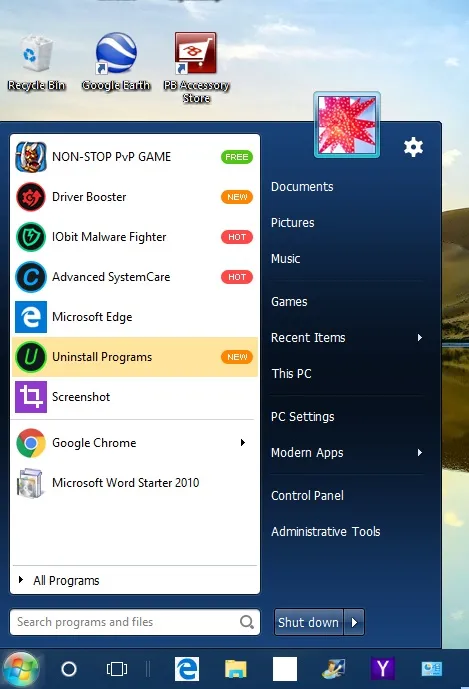Image resolution: width=469 pixels, height=689 pixels.
Task: Click the Microsoft Word Starter 2010 icon
Action: (31, 483)
